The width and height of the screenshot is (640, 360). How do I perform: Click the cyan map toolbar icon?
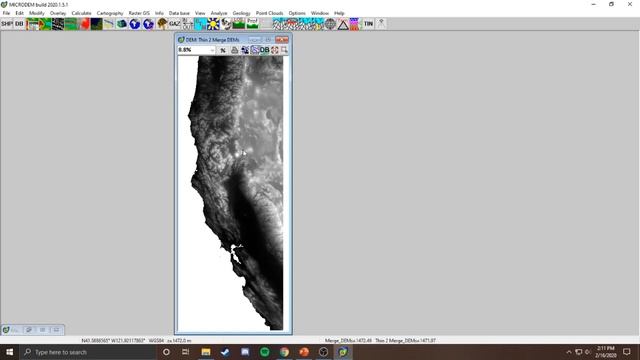tap(200, 24)
